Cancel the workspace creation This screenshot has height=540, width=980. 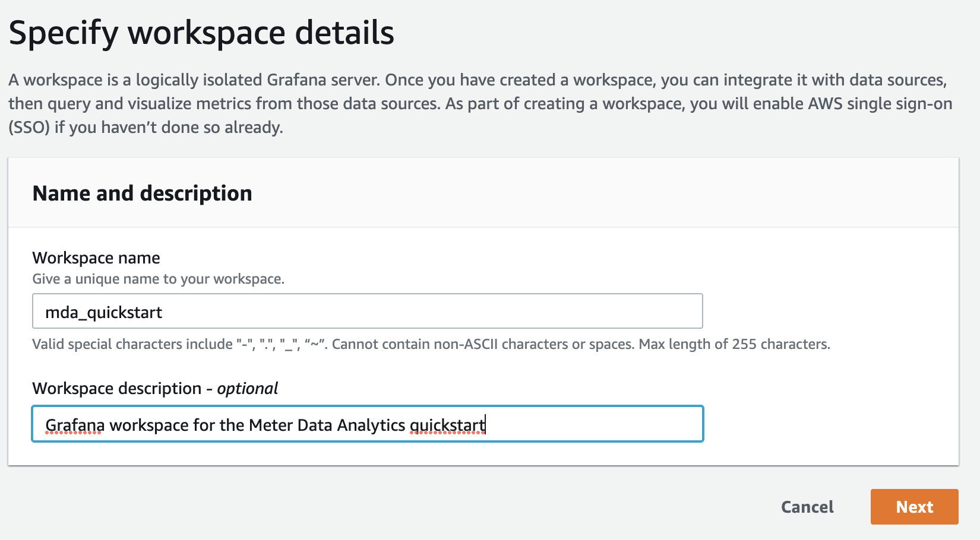pyautogui.click(x=807, y=507)
